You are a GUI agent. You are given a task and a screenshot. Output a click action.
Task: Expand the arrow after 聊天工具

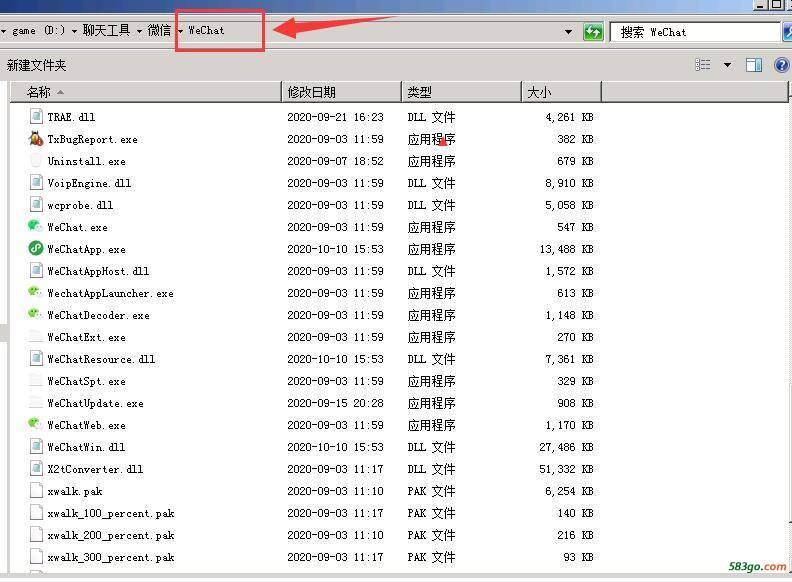(139, 31)
